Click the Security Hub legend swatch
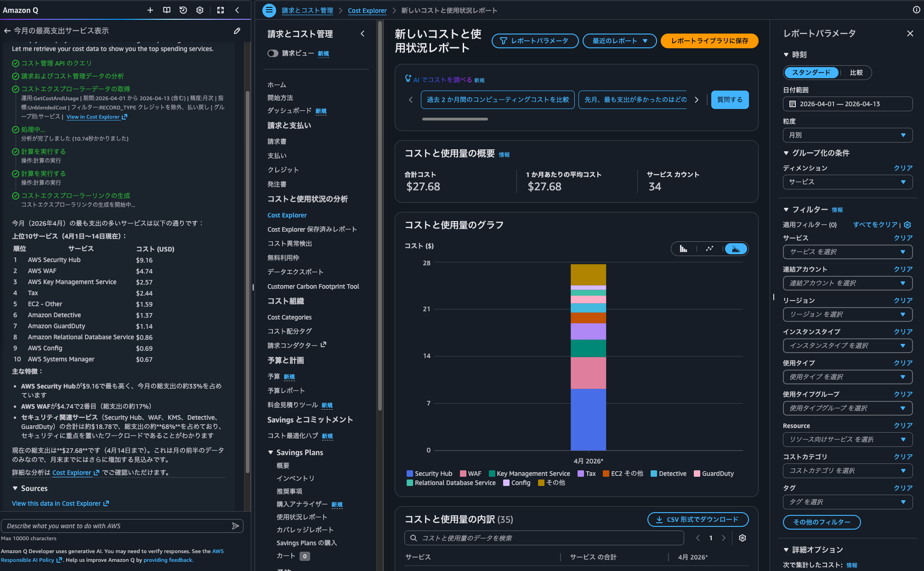 (x=409, y=474)
